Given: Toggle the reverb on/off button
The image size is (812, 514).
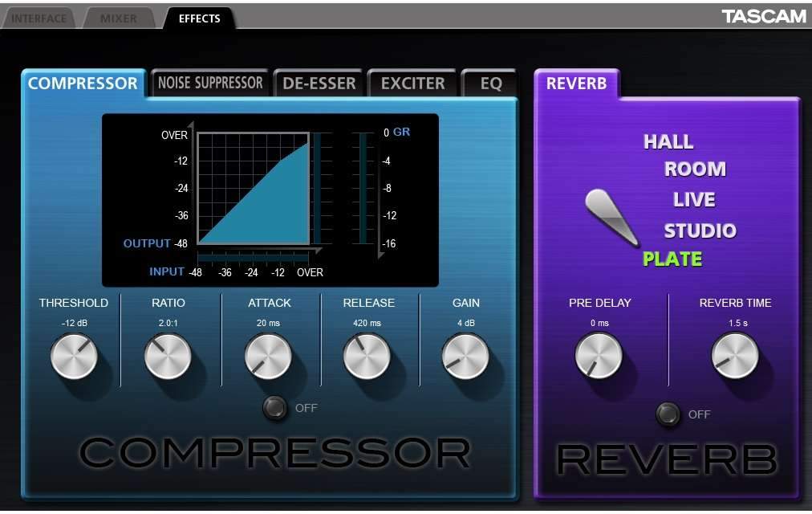Looking at the screenshot, I should [x=668, y=414].
